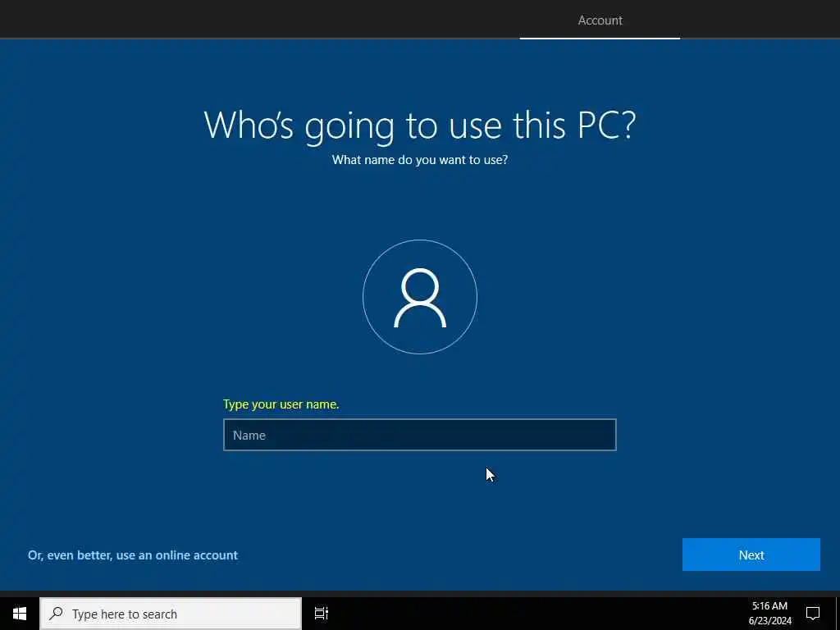Open the online account sign-in link

(x=133, y=555)
